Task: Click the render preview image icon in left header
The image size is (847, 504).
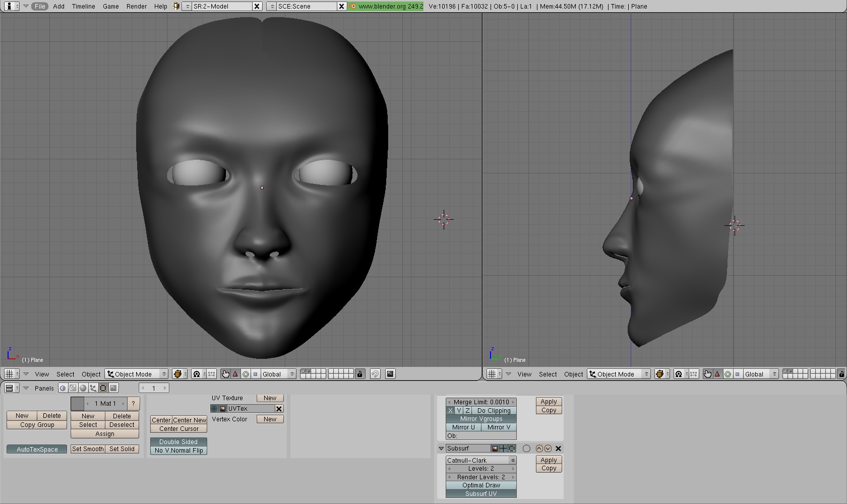Action: (390, 374)
